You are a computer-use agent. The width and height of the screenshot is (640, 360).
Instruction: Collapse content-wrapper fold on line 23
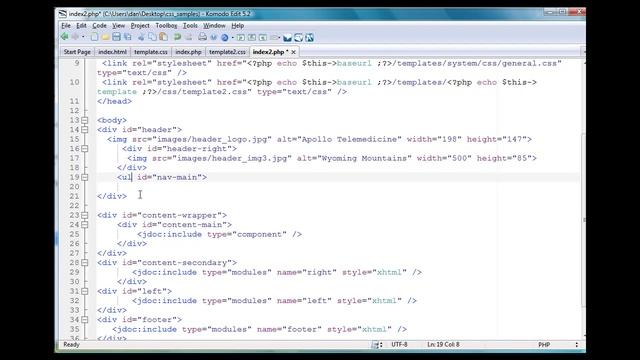pos(84,215)
